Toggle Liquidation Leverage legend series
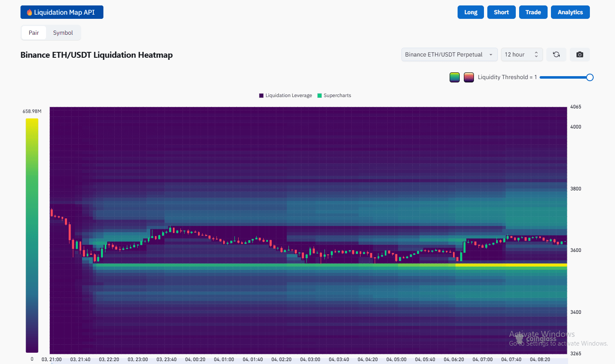Image resolution: width=615 pixels, height=364 pixels. 286,95
